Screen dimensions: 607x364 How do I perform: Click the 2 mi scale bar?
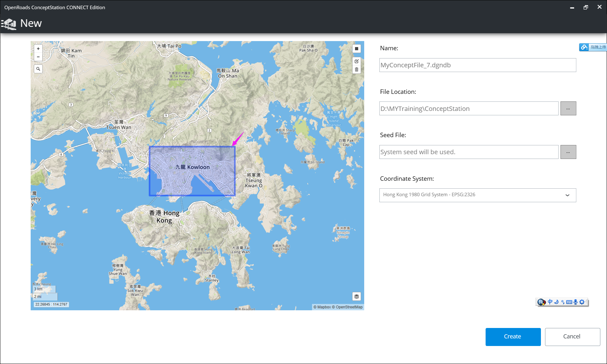coord(46,297)
